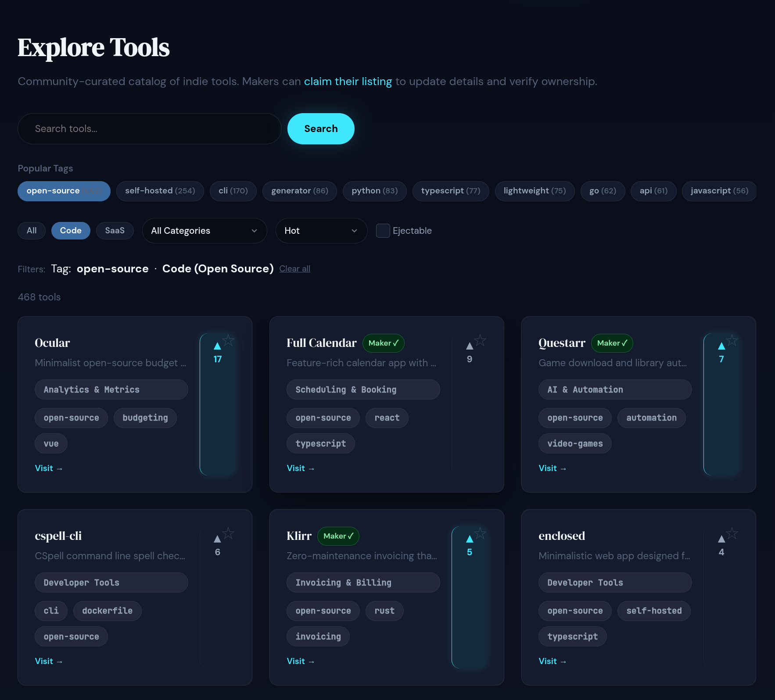Visit the Questarr tool page
The height and width of the screenshot is (700, 775).
(553, 468)
